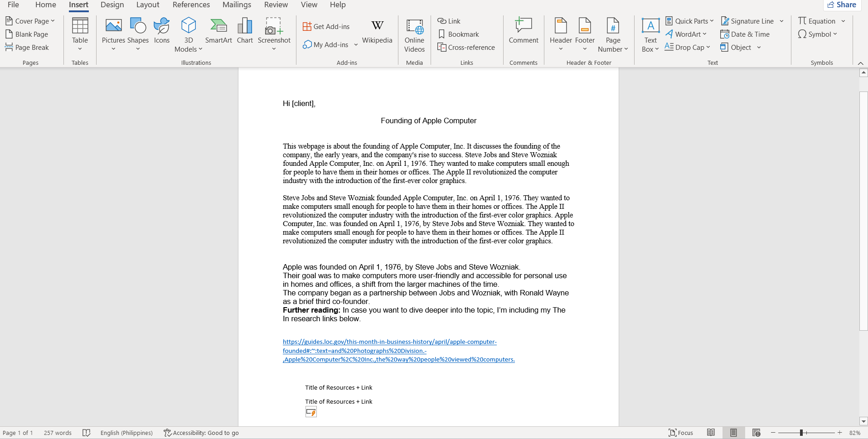Adjust the zoom slider handle
Image resolution: width=868 pixels, height=439 pixels.
(801, 433)
